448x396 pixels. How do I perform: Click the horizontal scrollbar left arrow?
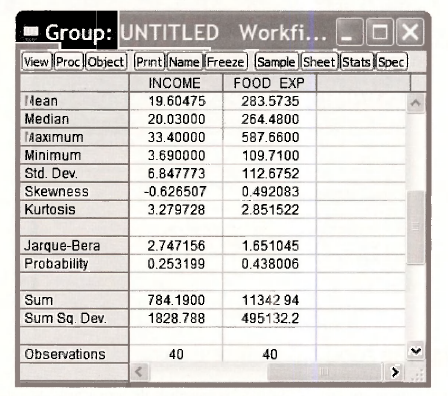pyautogui.click(x=139, y=371)
